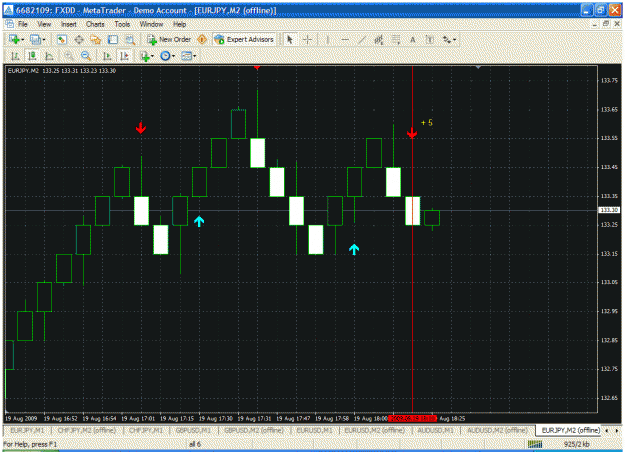Screen dimensions: 625x452
Task: Switch to the CHFJPY,M1 chart tab
Action: (x=145, y=430)
